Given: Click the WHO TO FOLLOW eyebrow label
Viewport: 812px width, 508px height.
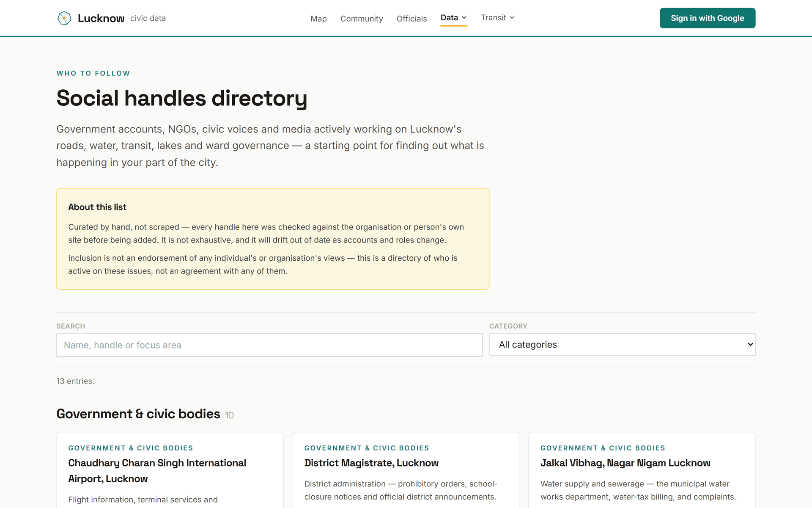Looking at the screenshot, I should (x=93, y=73).
